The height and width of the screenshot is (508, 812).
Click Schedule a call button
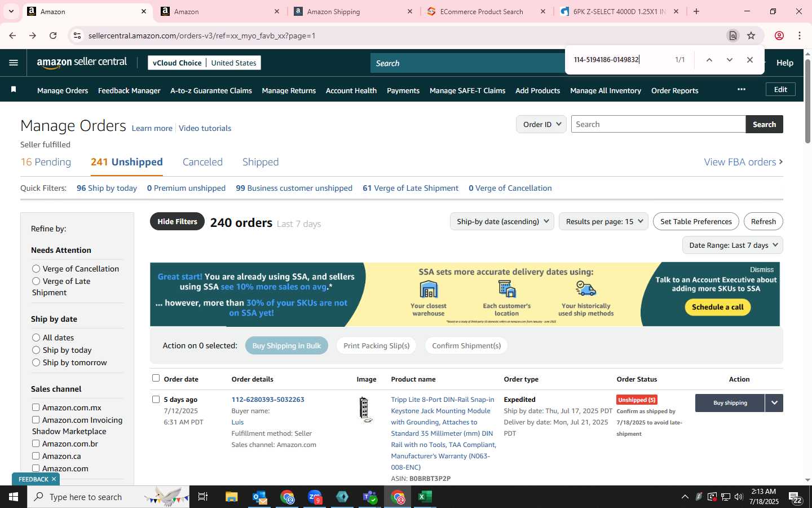[718, 307]
